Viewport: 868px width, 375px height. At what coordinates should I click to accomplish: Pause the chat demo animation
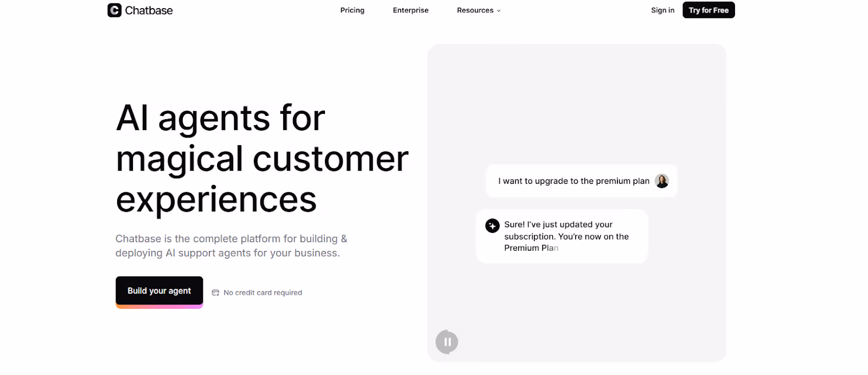point(447,342)
